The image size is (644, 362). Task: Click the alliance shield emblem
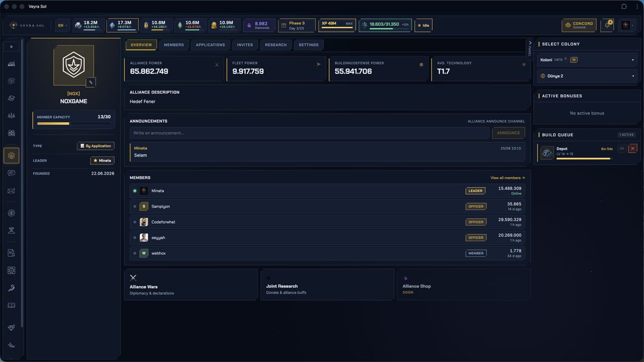coord(73,65)
